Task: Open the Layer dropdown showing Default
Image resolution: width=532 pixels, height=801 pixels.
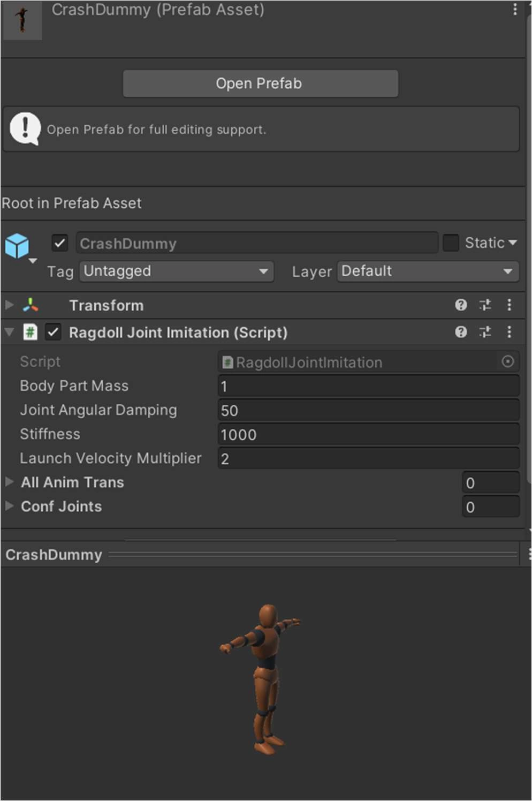Action: [x=428, y=271]
